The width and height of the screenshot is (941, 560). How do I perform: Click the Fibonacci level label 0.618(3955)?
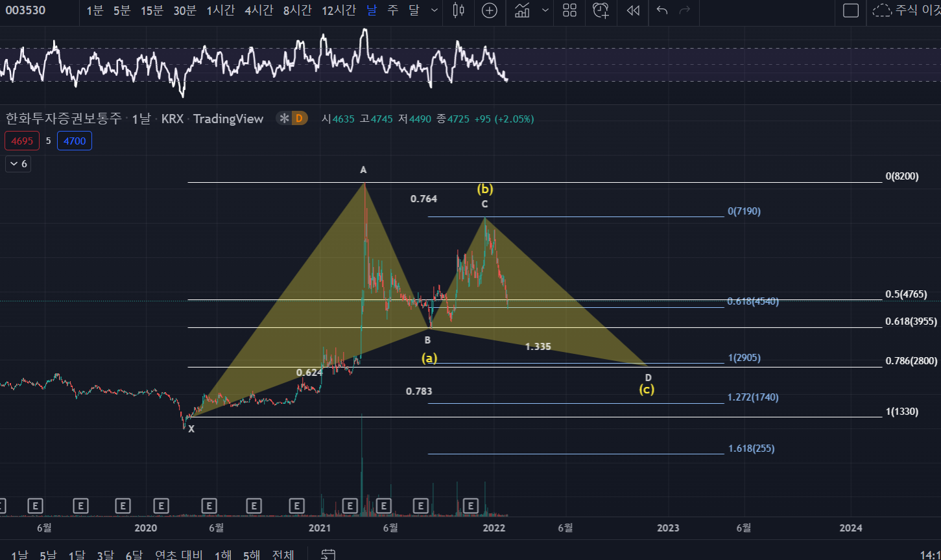tap(911, 321)
